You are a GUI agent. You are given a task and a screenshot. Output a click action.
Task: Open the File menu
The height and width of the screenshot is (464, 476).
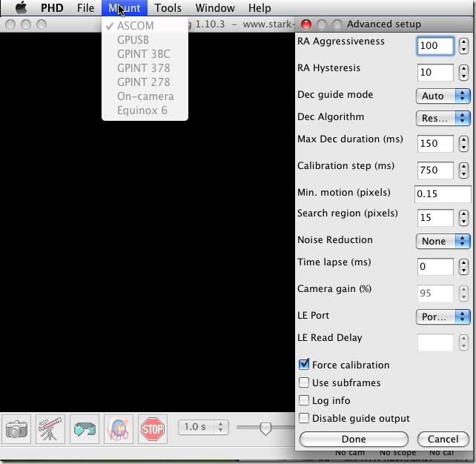pos(85,8)
